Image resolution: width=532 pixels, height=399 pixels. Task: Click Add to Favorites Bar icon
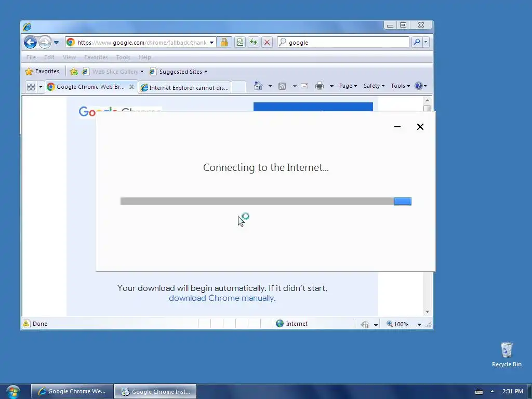coord(74,72)
